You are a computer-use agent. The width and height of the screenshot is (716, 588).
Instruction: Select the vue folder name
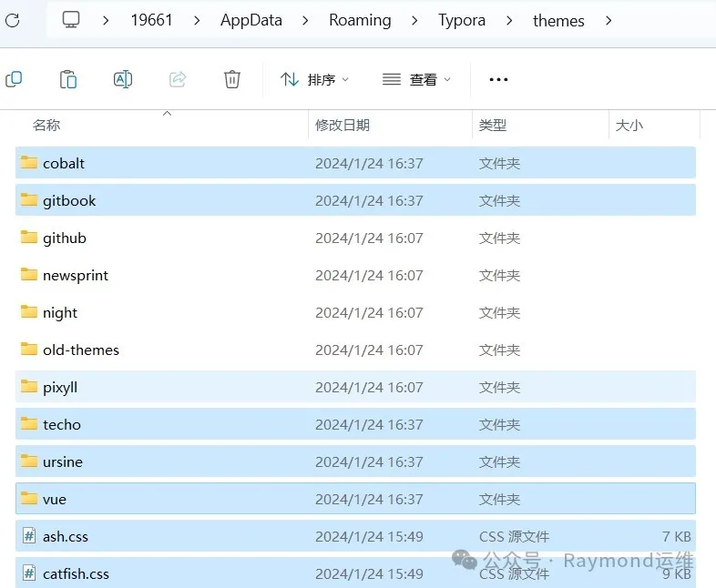point(55,500)
